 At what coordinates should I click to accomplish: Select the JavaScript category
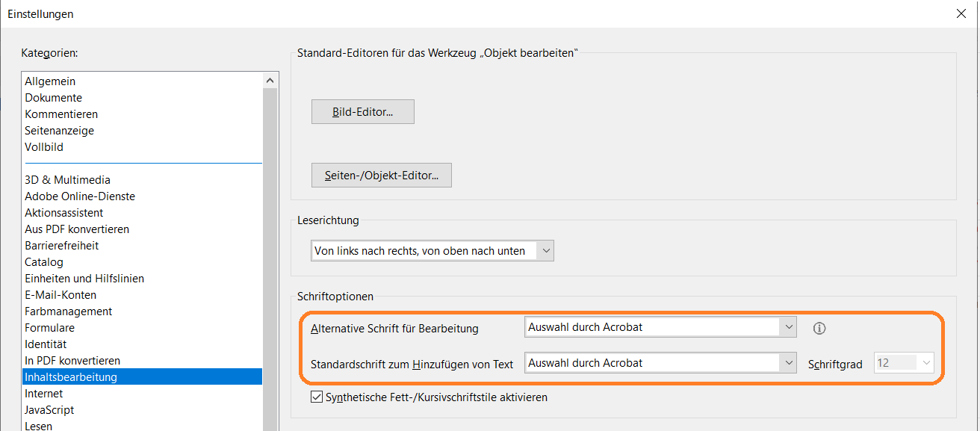[50, 409]
